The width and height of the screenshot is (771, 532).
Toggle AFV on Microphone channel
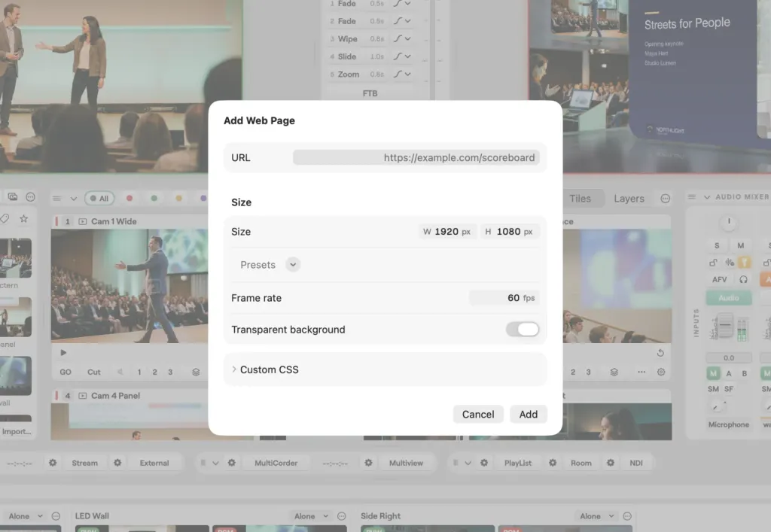[x=719, y=279]
